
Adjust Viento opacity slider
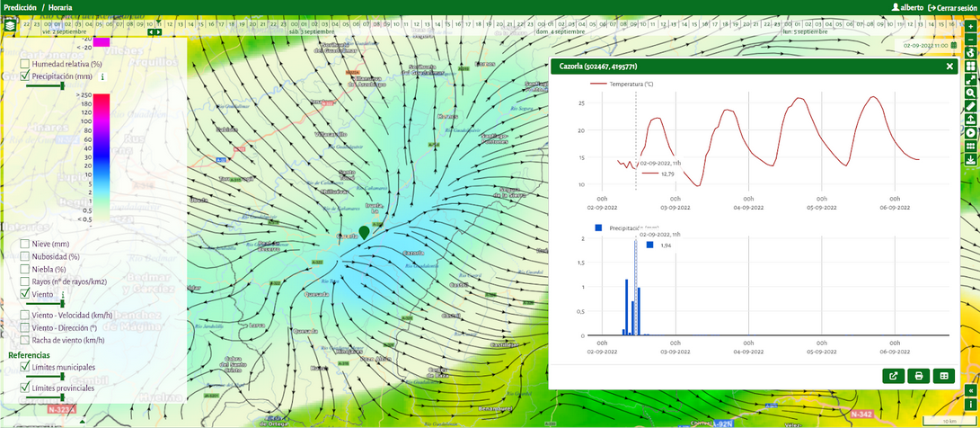[45, 304]
